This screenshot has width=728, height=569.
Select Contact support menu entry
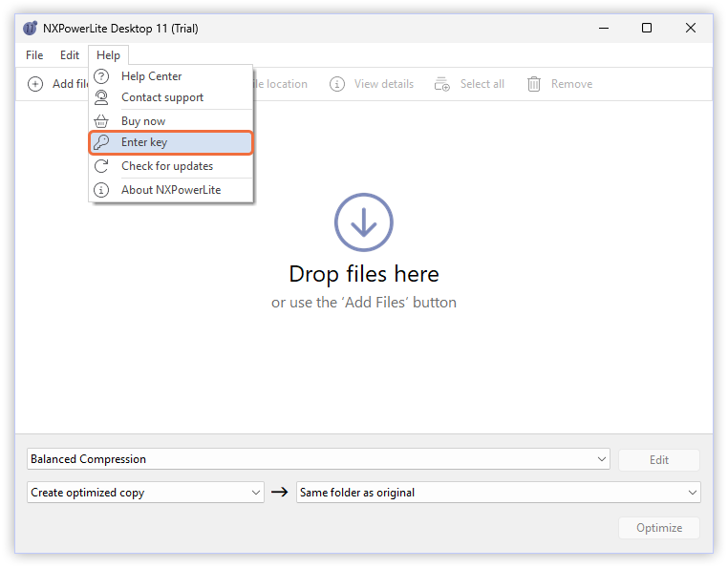(171, 97)
